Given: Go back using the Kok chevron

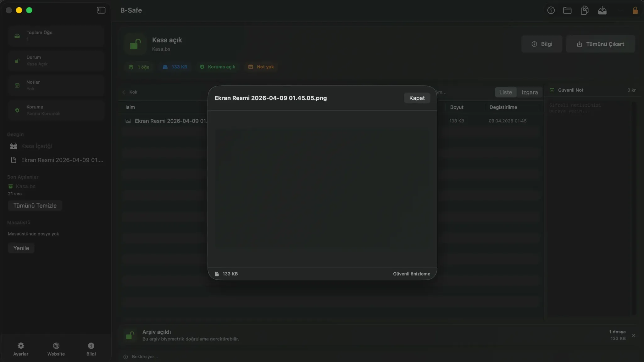Looking at the screenshot, I should (124, 92).
